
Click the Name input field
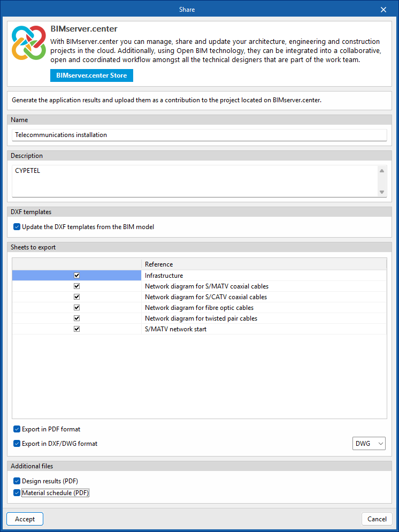click(199, 135)
